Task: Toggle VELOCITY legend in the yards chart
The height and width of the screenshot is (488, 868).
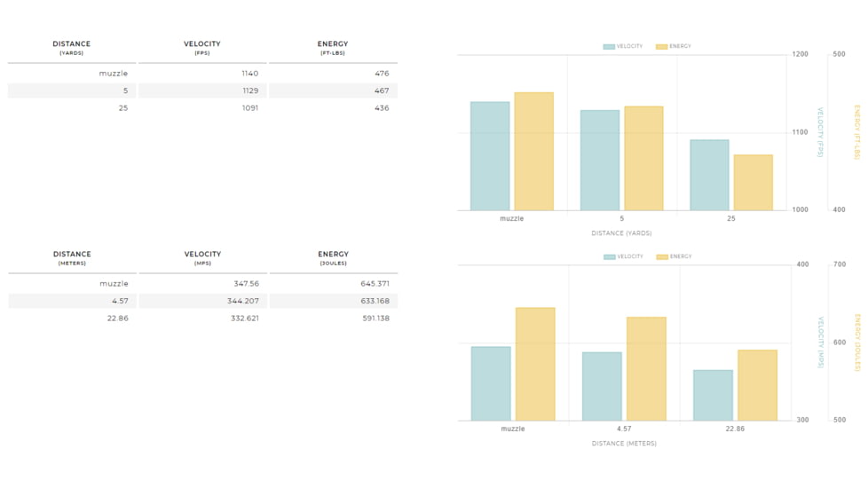Action: (x=623, y=46)
